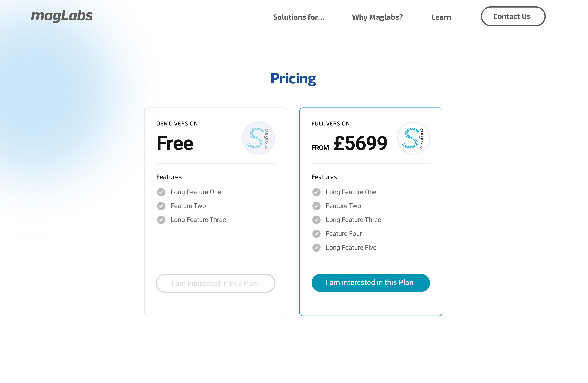Viewport: 588px width, 383px height.
Task: Click Demo card's Feature Two checkmark
Action: (x=161, y=206)
